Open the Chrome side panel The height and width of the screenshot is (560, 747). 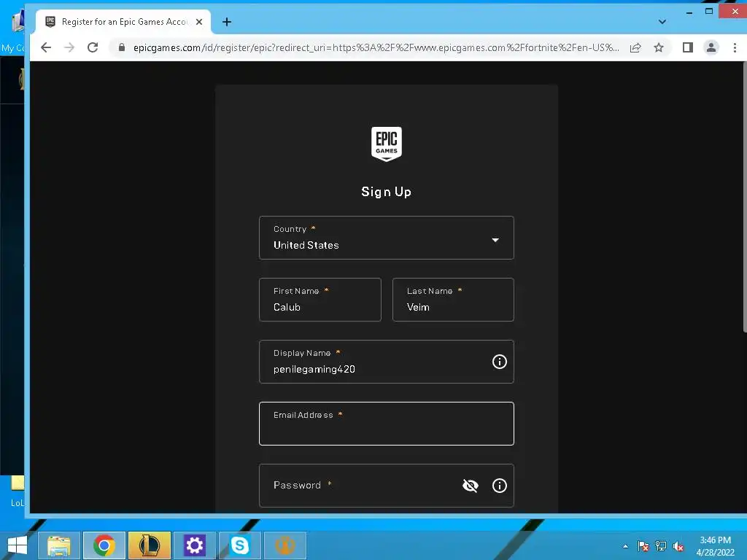(687, 47)
